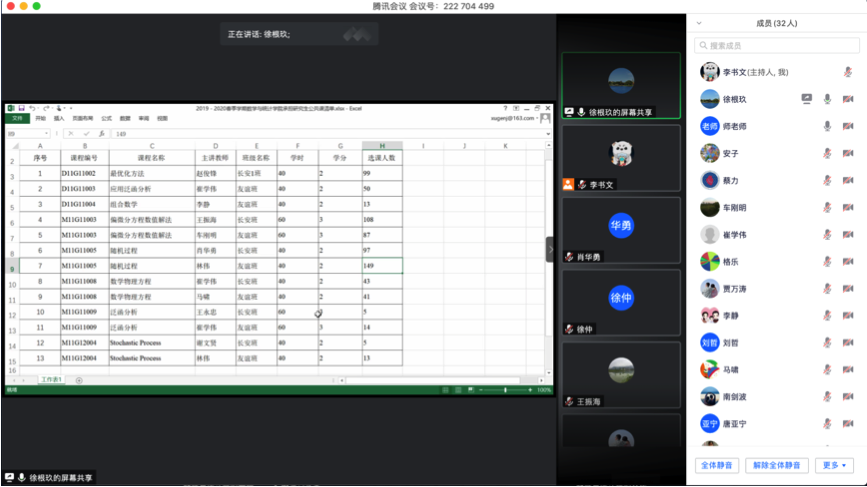Screen dimensions: 867x487
Task: Click the 搜索成员 search field
Action: pyautogui.click(x=778, y=45)
